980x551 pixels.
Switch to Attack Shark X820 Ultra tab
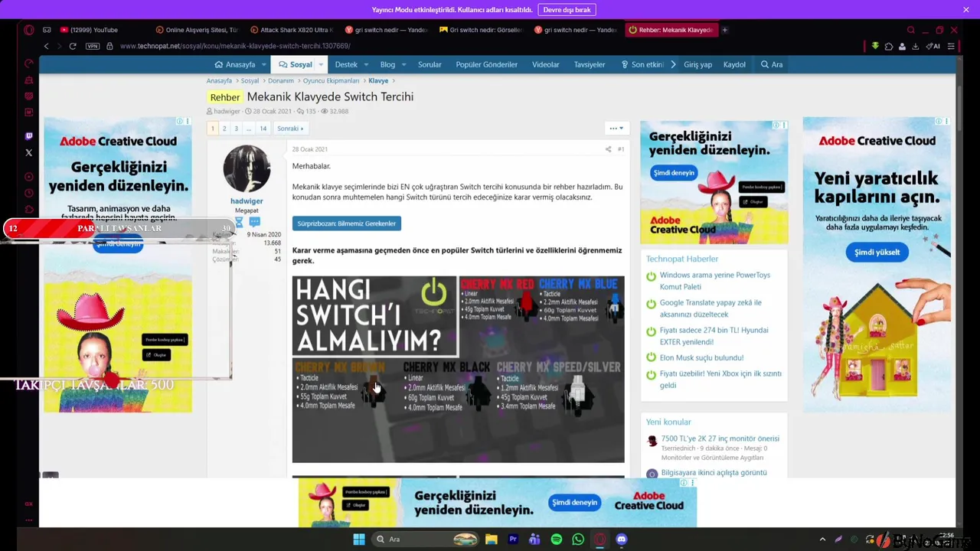291,30
